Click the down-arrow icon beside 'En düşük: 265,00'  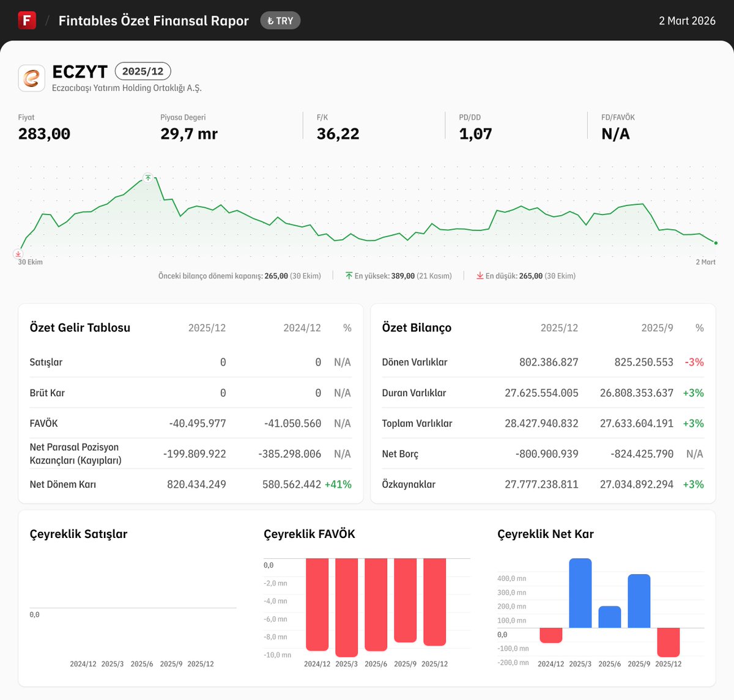pos(480,276)
